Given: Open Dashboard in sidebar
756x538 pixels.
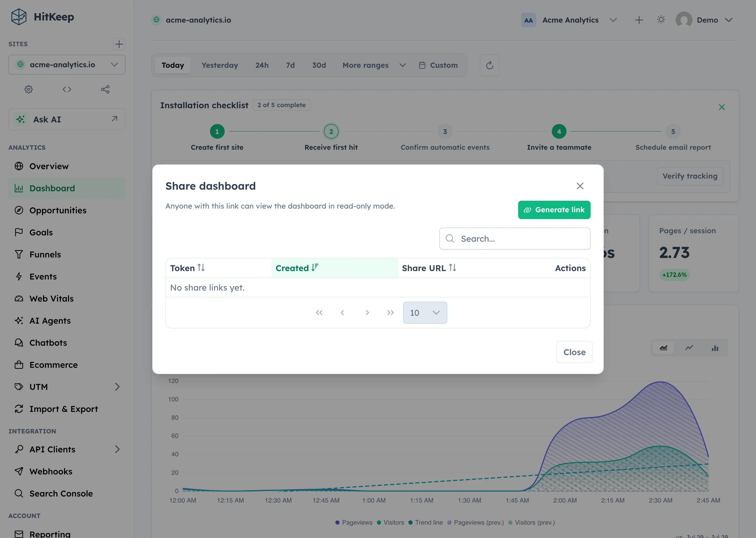Looking at the screenshot, I should click(67, 188).
